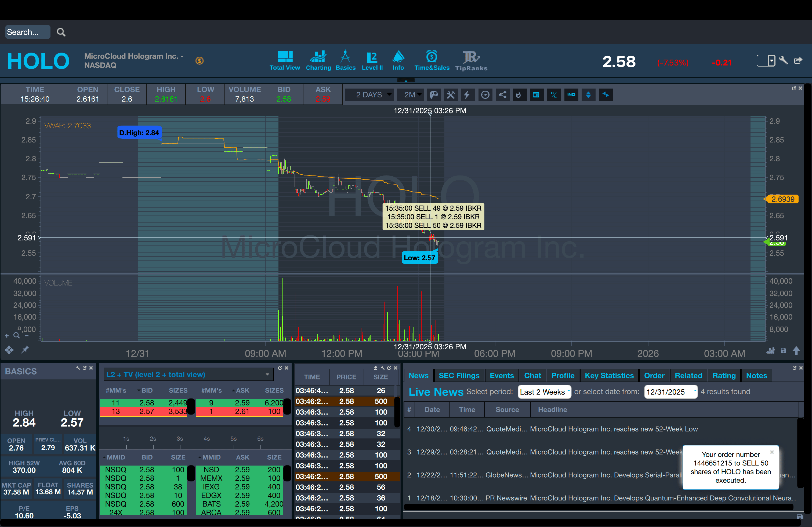Switch to the Key Statistics tab
The width and height of the screenshot is (812, 527).
(x=609, y=376)
